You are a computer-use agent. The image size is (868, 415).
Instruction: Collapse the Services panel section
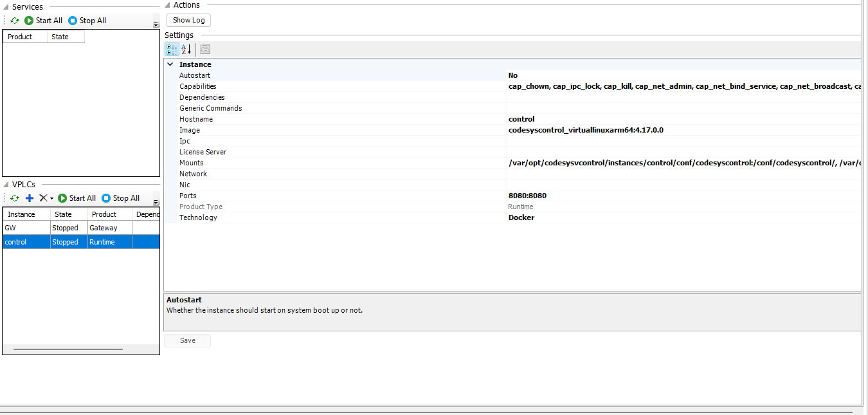point(6,7)
